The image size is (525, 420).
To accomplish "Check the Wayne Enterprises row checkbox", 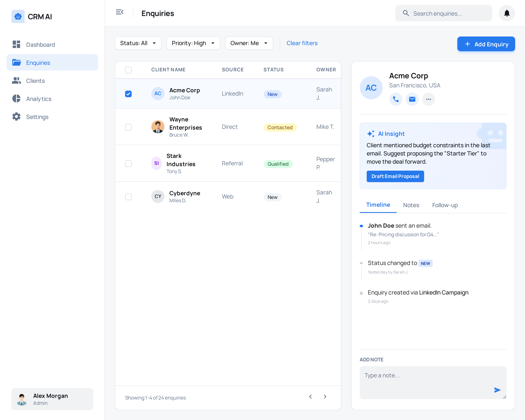I will [128, 127].
